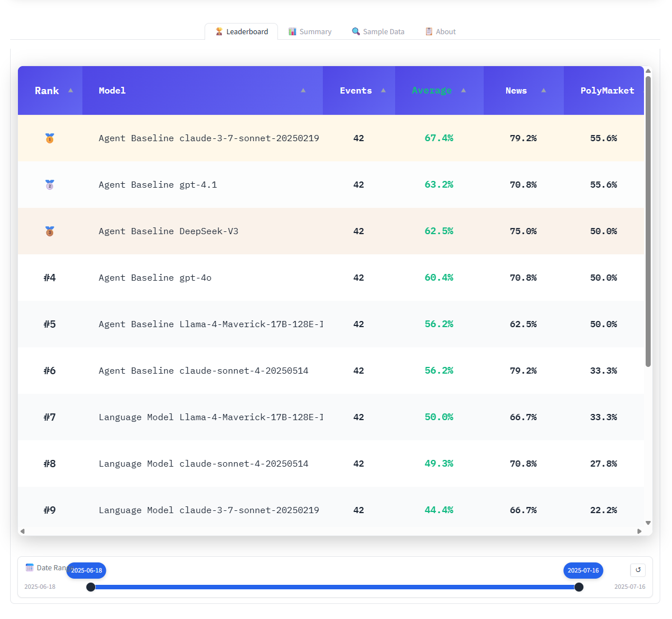Click the Model column header text
672x619 pixels.
(112, 90)
